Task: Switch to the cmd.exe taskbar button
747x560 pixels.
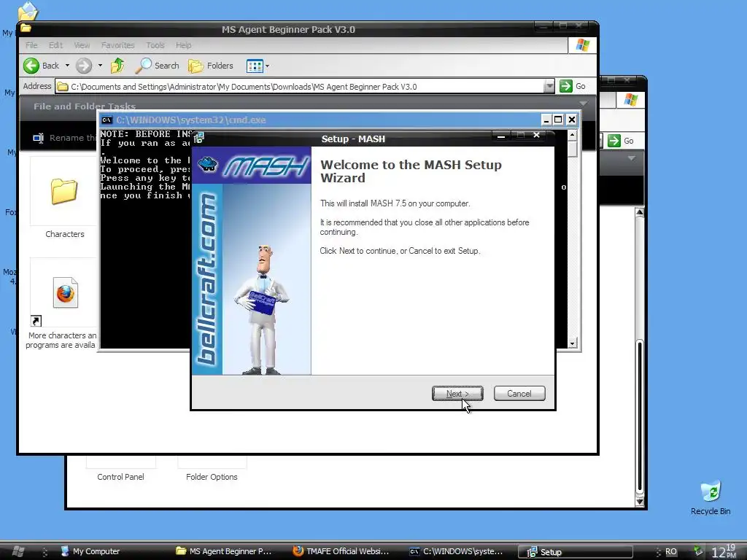Action: (x=457, y=551)
